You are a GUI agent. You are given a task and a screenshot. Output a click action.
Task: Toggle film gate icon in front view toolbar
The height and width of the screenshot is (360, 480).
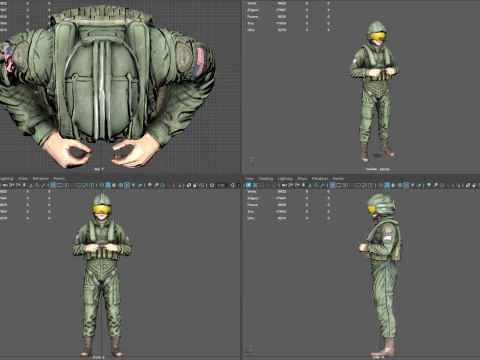click(59, 185)
